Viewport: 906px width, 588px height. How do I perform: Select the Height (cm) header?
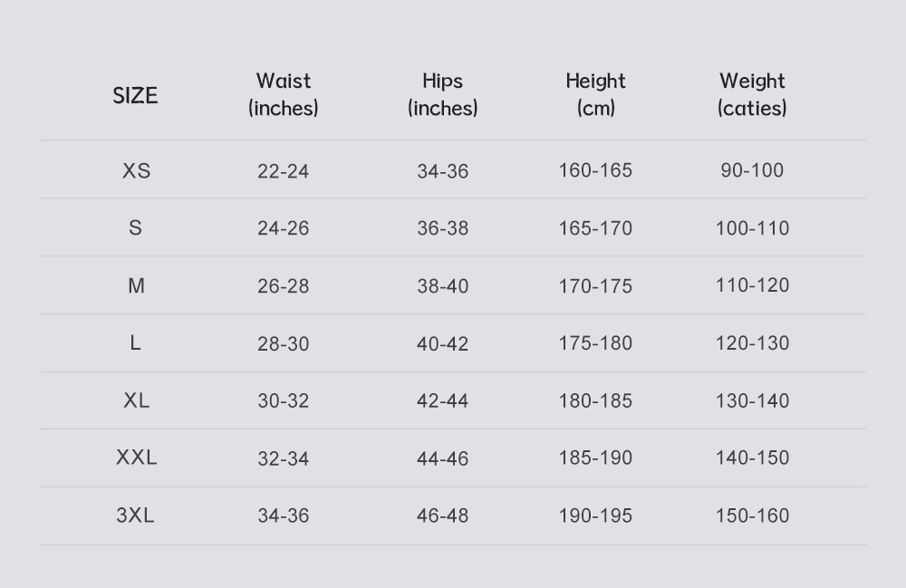[x=596, y=94]
